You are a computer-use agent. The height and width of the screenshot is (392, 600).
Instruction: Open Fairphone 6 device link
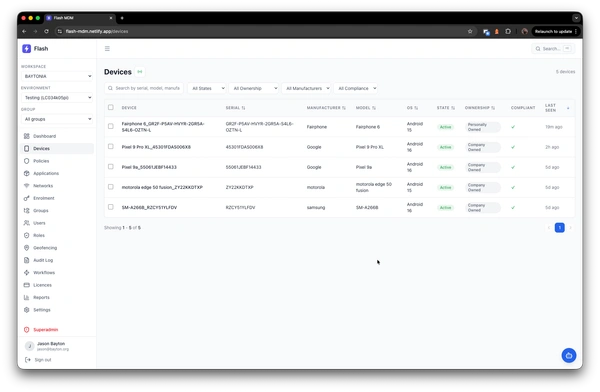(163, 127)
